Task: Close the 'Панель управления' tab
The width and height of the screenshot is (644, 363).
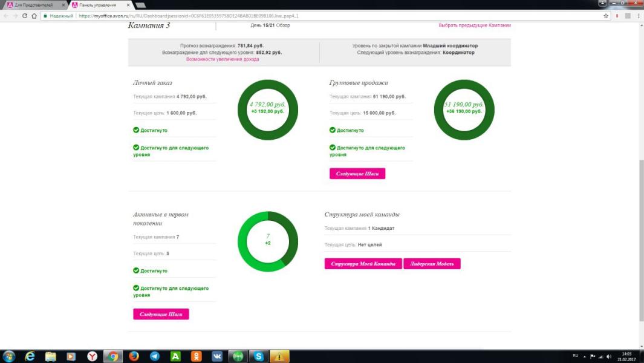Action: pyautogui.click(x=128, y=5)
